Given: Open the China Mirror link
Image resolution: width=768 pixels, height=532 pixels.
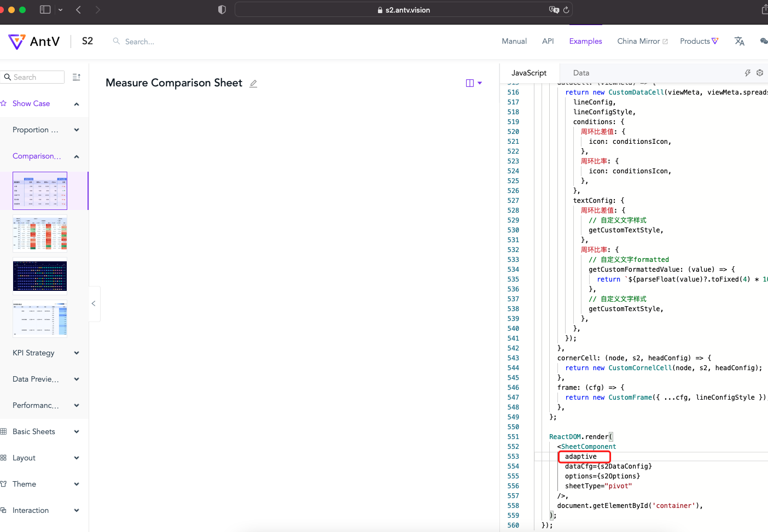Looking at the screenshot, I should 638,41.
